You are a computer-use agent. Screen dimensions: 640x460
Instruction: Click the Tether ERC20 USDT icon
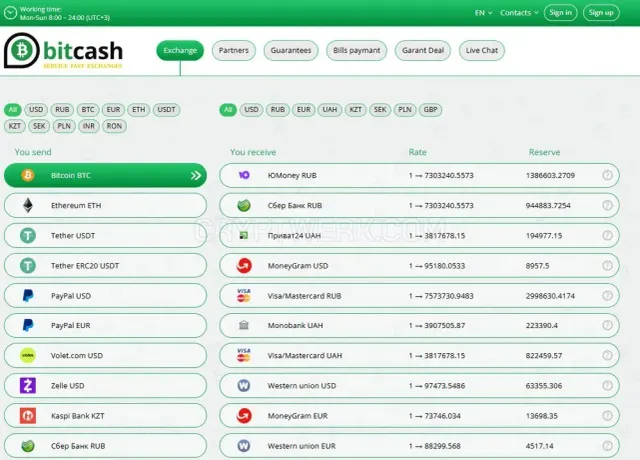tap(28, 266)
